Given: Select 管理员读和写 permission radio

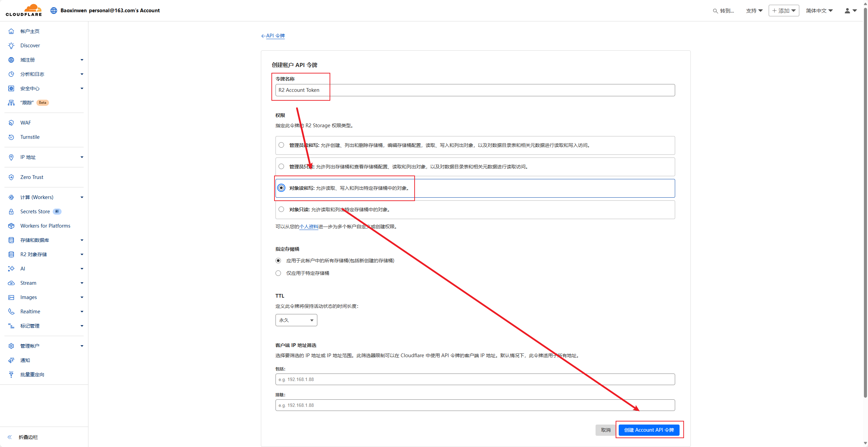Looking at the screenshot, I should pos(281,145).
